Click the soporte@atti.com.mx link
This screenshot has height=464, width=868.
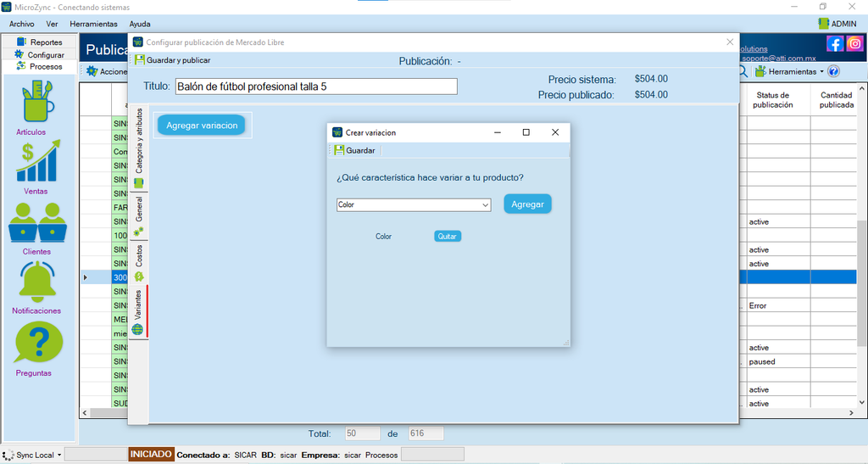point(778,59)
